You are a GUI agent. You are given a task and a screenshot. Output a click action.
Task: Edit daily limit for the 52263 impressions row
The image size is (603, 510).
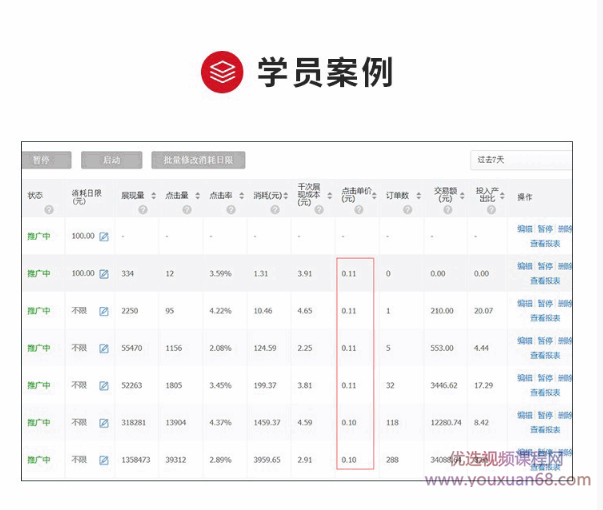(x=104, y=385)
